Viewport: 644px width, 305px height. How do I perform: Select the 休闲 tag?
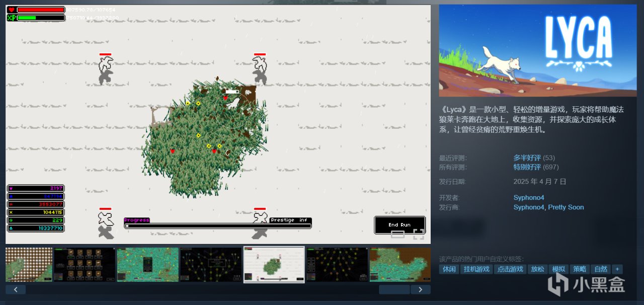pyautogui.click(x=449, y=269)
